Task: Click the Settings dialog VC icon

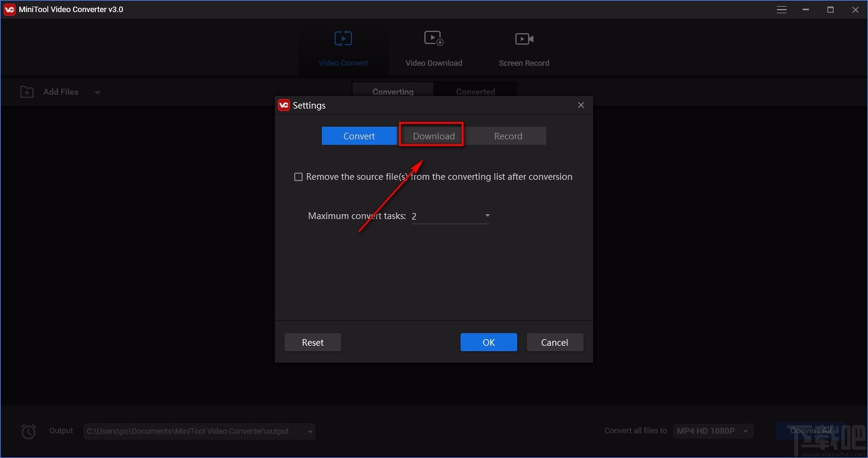Action: (x=284, y=104)
